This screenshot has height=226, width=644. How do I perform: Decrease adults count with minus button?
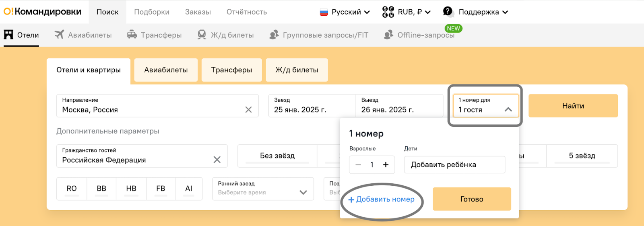point(358,164)
